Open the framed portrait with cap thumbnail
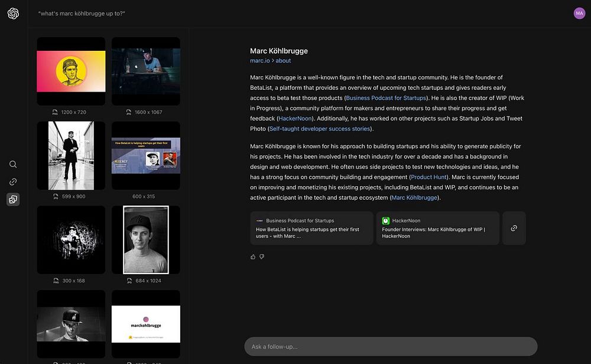 click(x=146, y=240)
